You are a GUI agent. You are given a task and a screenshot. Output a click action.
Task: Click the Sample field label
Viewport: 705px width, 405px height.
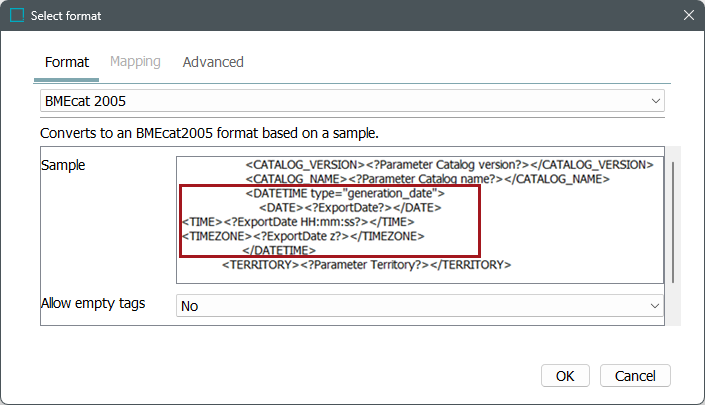click(63, 165)
